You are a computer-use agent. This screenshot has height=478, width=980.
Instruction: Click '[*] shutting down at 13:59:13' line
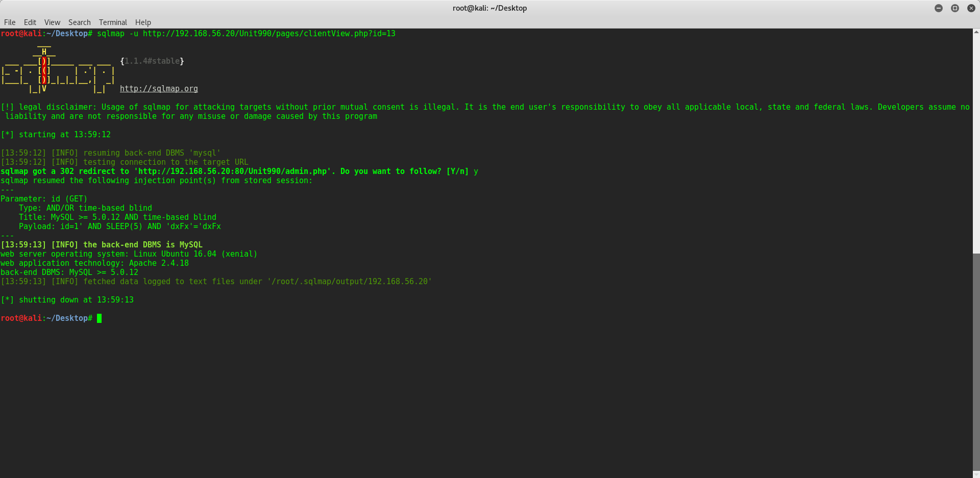tap(67, 300)
